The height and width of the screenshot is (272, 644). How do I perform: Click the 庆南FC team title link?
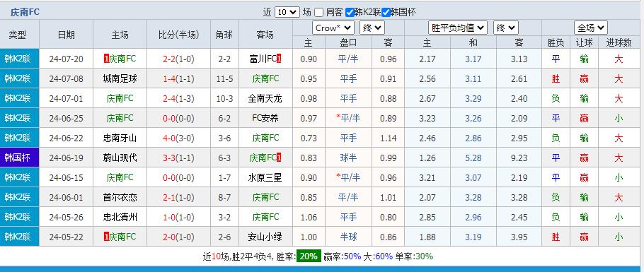click(x=25, y=12)
